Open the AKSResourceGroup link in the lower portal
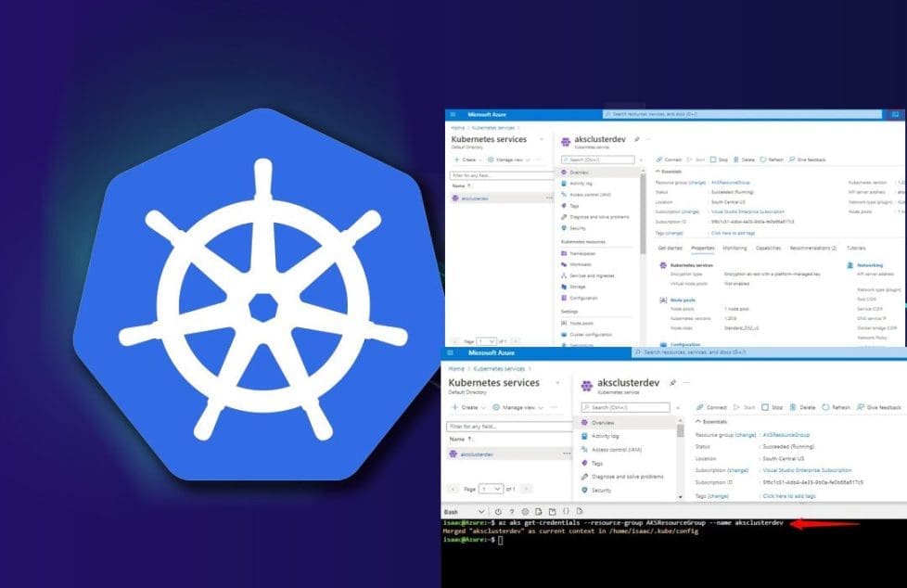Image resolution: width=907 pixels, height=588 pixels. coord(786,435)
